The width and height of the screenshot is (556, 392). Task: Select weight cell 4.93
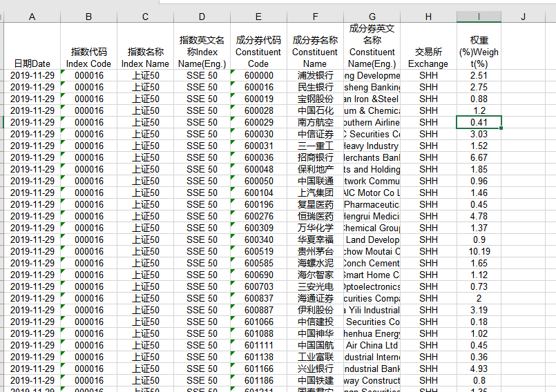[479, 369]
